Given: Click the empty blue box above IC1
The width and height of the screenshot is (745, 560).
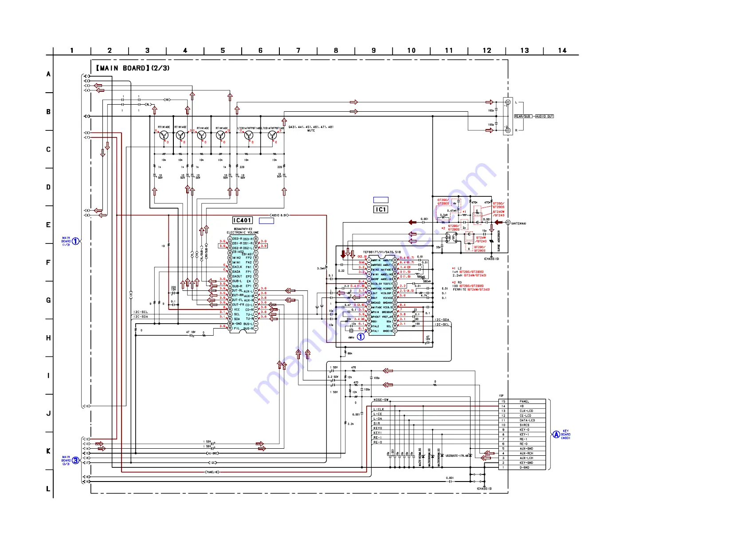Looking at the screenshot, I should (380, 200).
